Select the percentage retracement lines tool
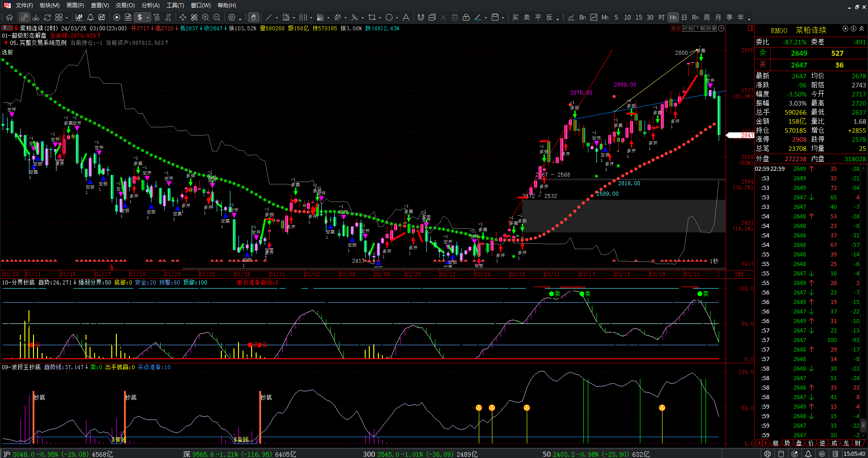The width and height of the screenshot is (868, 458). pos(286,17)
